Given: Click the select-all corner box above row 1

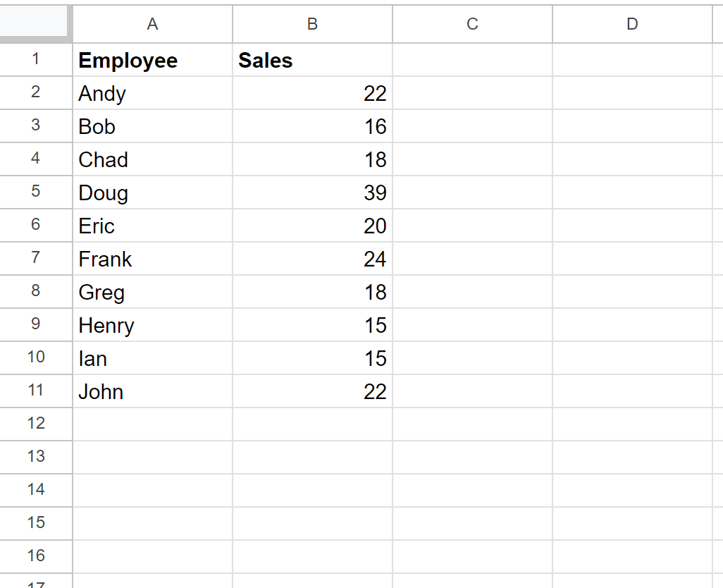Looking at the screenshot, I should point(35,23).
